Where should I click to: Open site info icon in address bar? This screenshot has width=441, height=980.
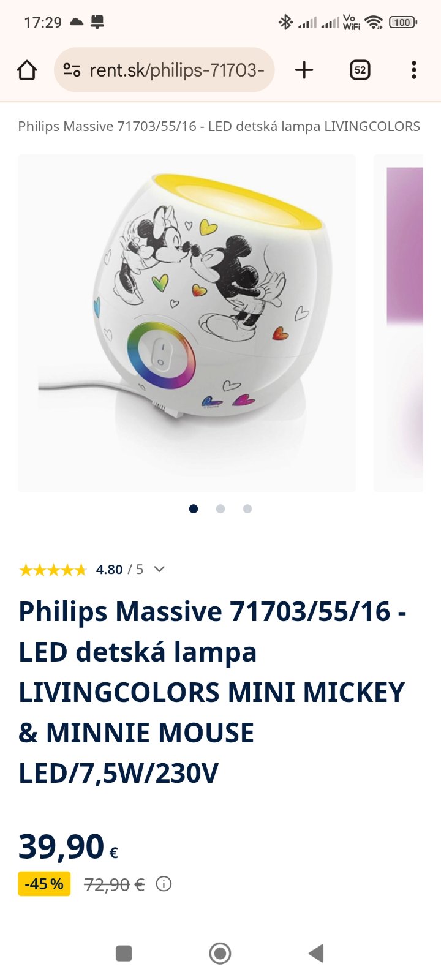point(72,70)
